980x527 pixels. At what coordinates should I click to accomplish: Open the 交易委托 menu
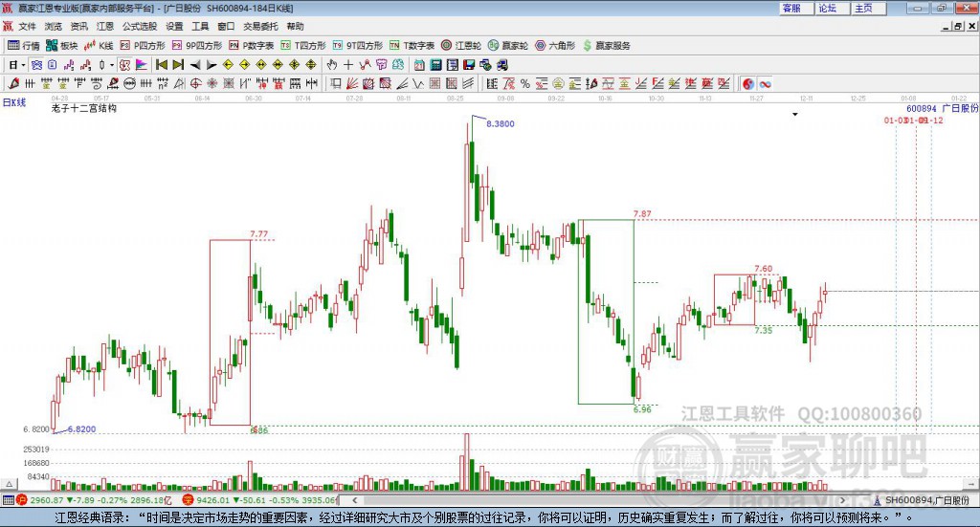(x=260, y=26)
